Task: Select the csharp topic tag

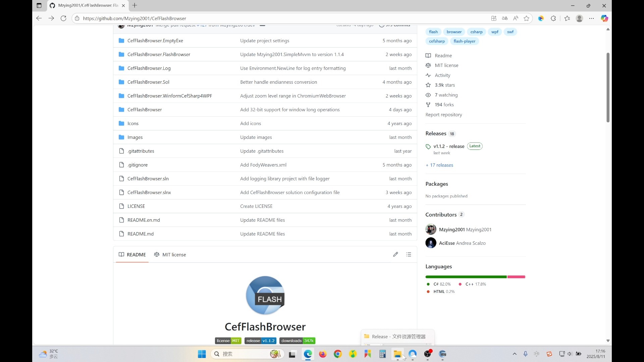Action: point(476,32)
